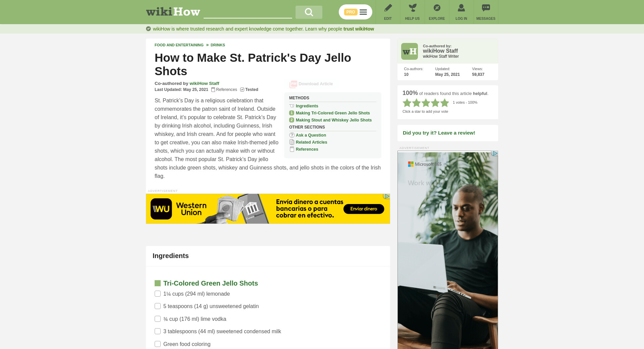Image resolution: width=644 pixels, height=349 pixels.
Task: Open the Edit pencil icon
Action: click(x=388, y=8)
